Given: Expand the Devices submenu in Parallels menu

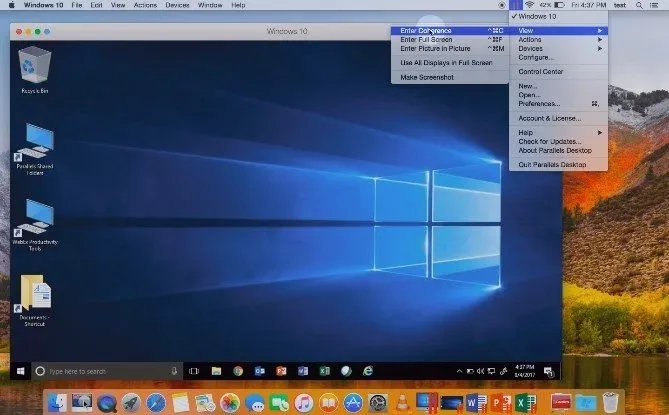Looking at the screenshot, I should [558, 48].
